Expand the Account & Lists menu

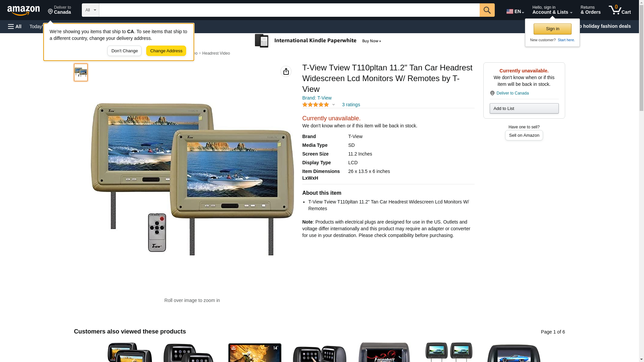(552, 10)
